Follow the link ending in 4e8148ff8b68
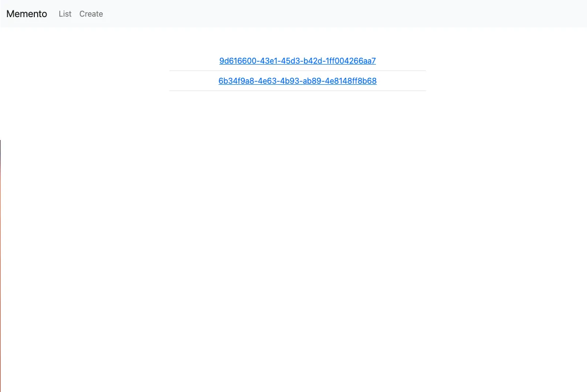587x392 pixels. (x=297, y=81)
